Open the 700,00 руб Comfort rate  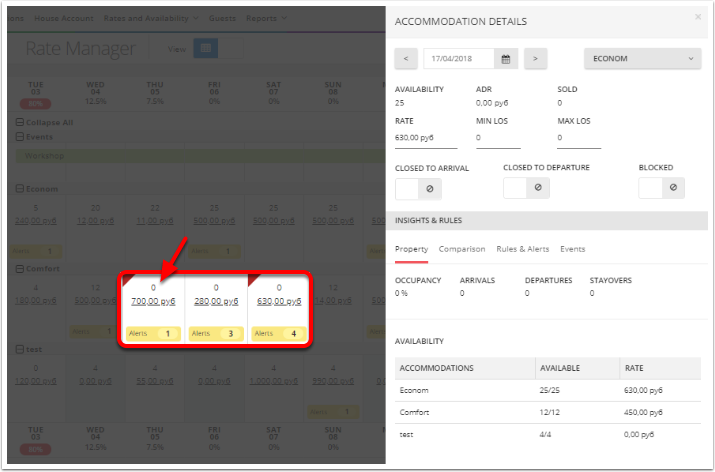[153, 301]
